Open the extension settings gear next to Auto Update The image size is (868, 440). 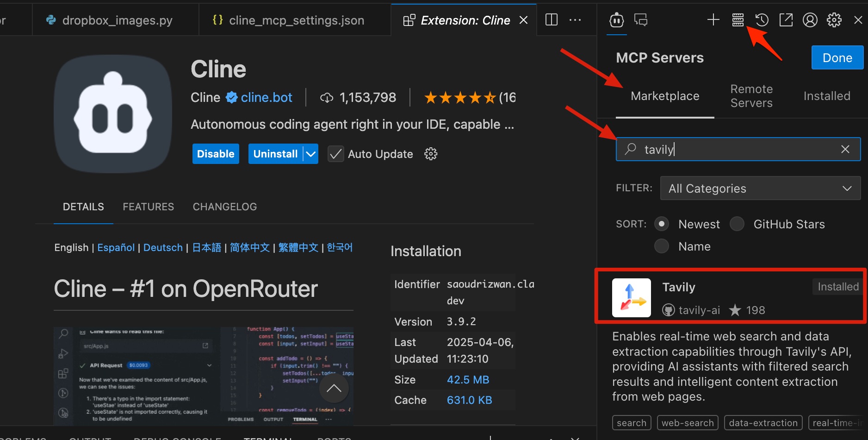pos(431,154)
